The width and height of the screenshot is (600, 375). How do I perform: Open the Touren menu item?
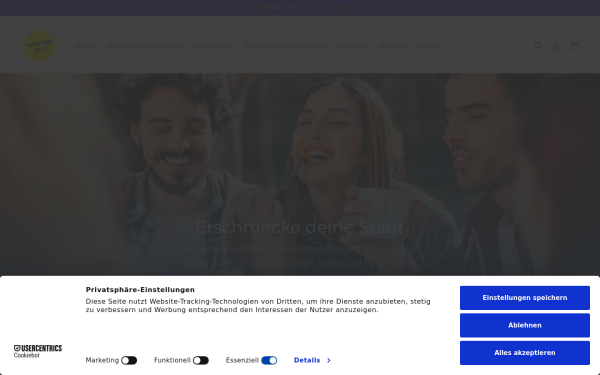[x=85, y=46]
